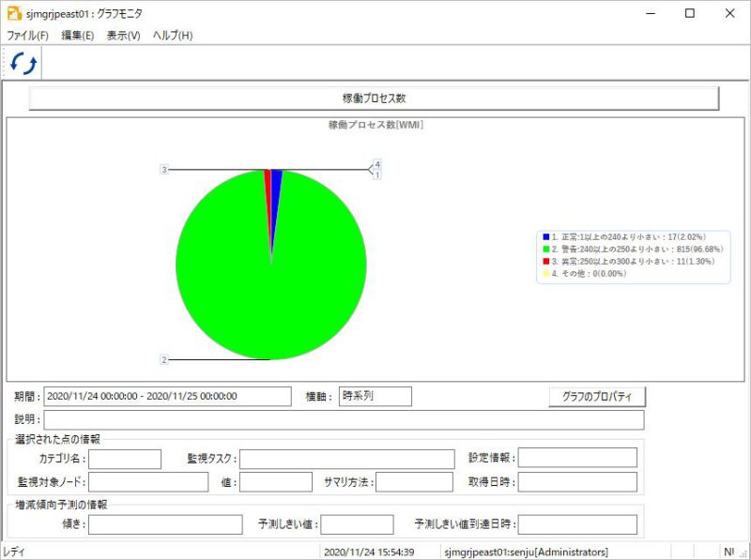The width and height of the screenshot is (751, 560).
Task: Open the ファイル(F) menu
Action: point(27,36)
